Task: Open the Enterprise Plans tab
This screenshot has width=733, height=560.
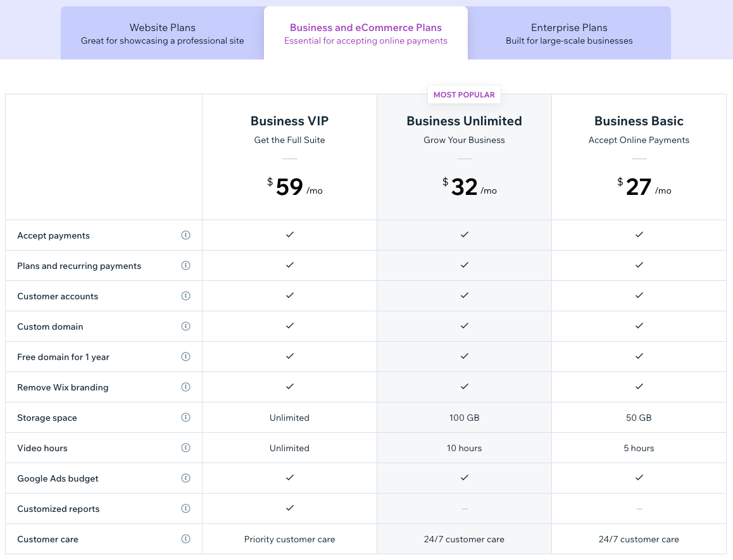Action: [569, 34]
